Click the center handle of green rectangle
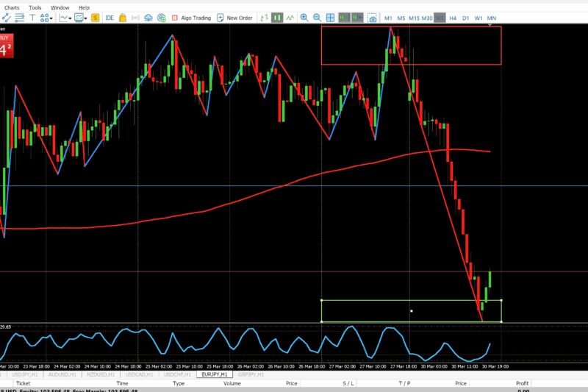 point(412,311)
